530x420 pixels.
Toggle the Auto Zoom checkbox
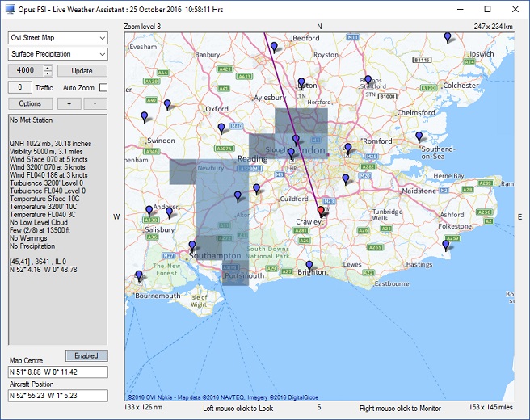tap(103, 88)
